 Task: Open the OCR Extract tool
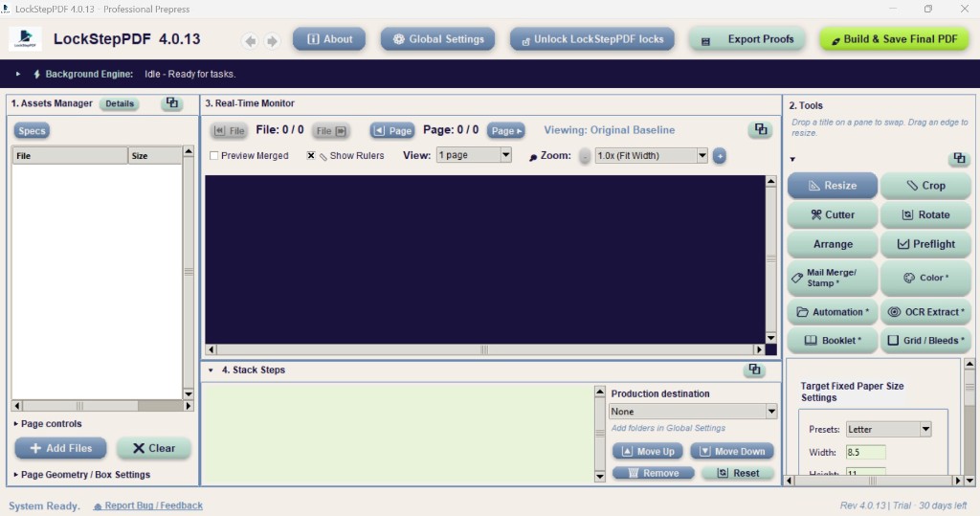click(925, 311)
